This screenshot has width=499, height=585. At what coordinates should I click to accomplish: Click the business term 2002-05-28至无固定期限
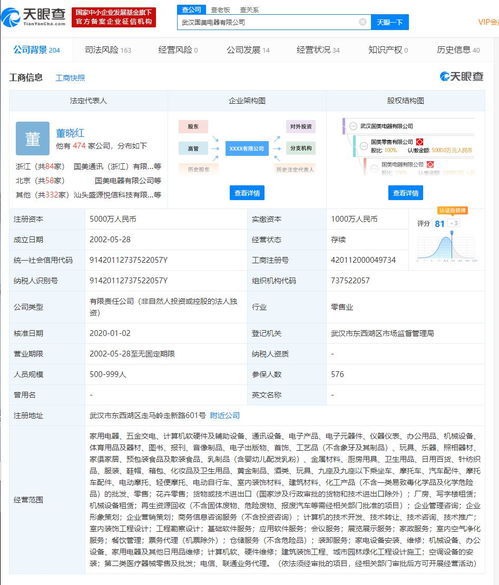(x=132, y=354)
